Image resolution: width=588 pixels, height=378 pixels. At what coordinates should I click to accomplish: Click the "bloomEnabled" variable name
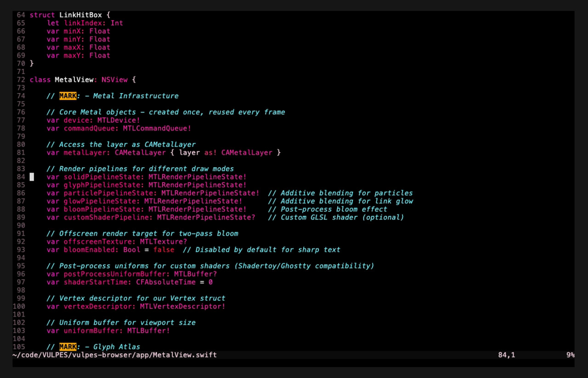(89, 250)
